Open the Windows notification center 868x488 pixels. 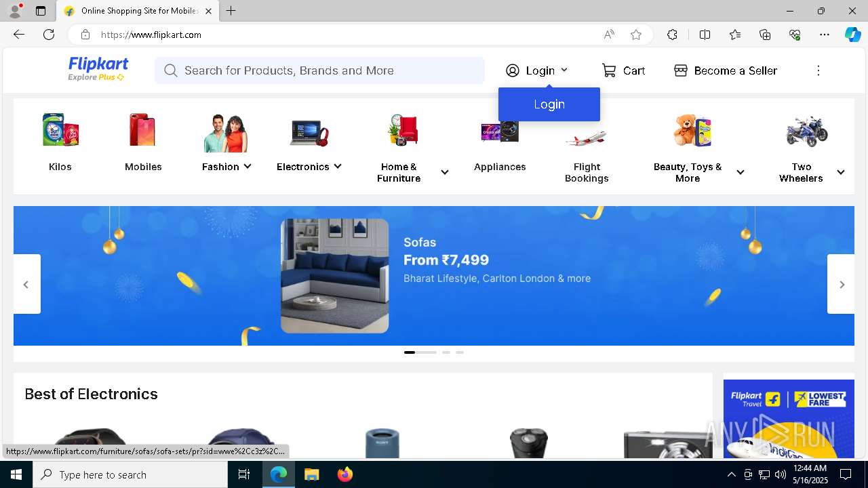click(846, 474)
